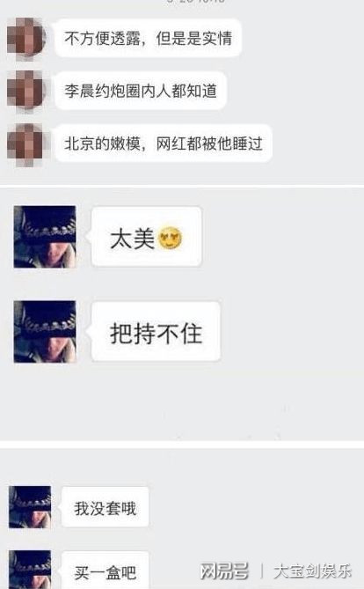Viewport: 364px width, 589px height.
Task: Click the 把持不住 message bubble
Action: [x=156, y=332]
